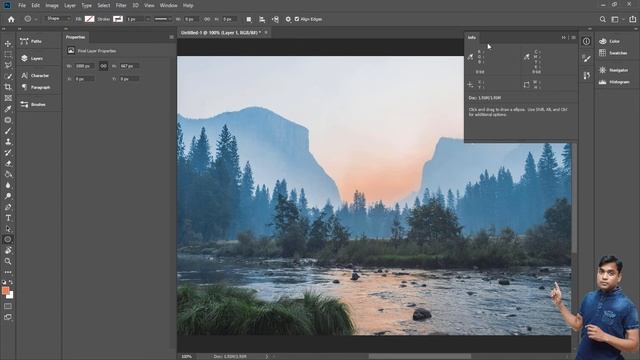Open the path operations icon in options bar
This screenshot has width=640, height=360.
[x=249, y=19]
